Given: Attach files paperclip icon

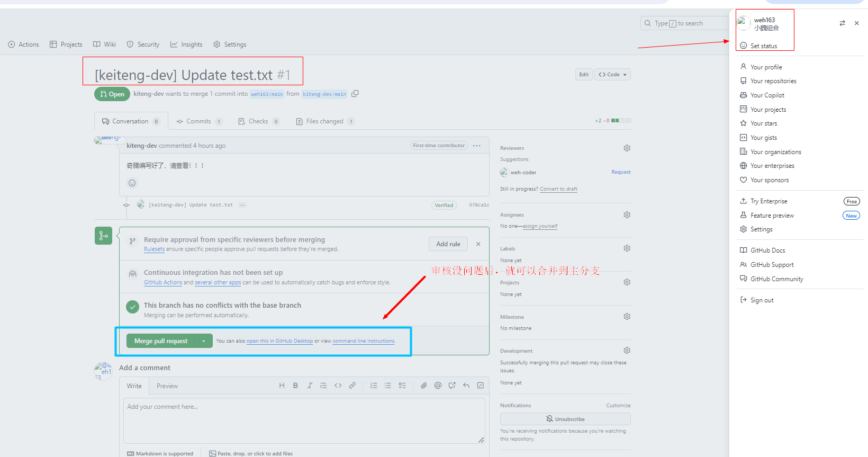Looking at the screenshot, I should 423,386.
